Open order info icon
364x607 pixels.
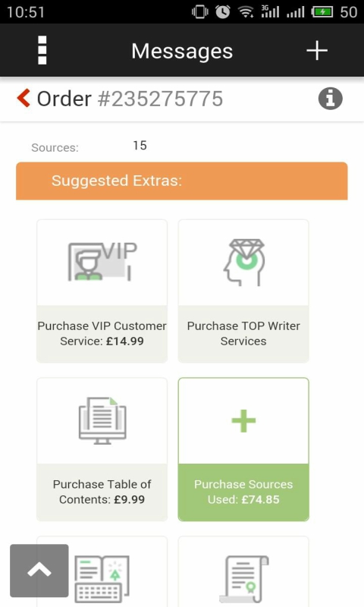[331, 99]
